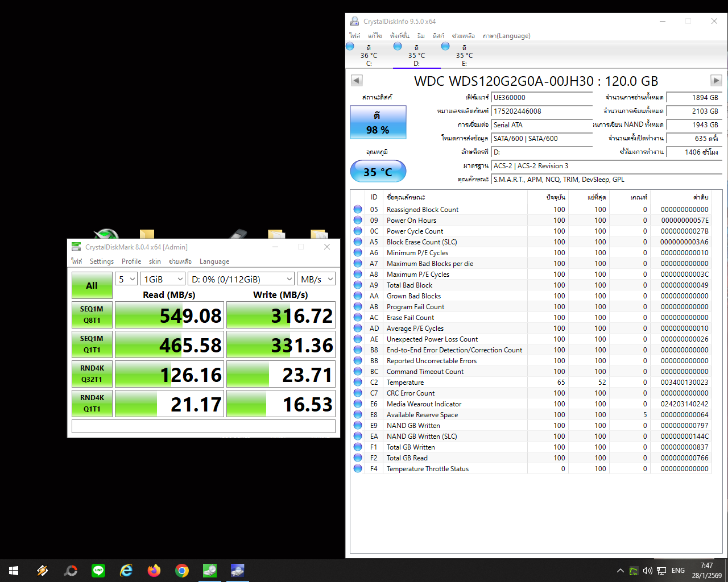Open the Profile menu in CrystalDiskMark

[x=131, y=261]
